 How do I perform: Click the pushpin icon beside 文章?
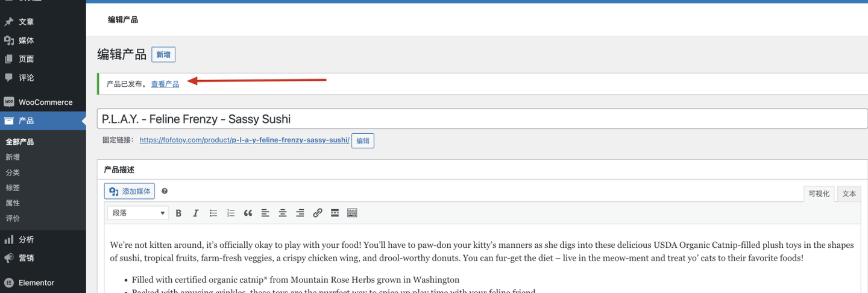9,22
